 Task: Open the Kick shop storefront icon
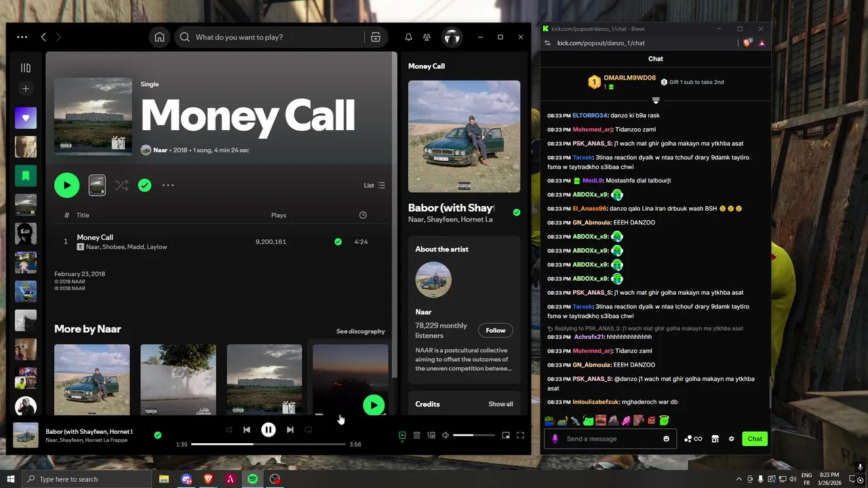(715, 439)
